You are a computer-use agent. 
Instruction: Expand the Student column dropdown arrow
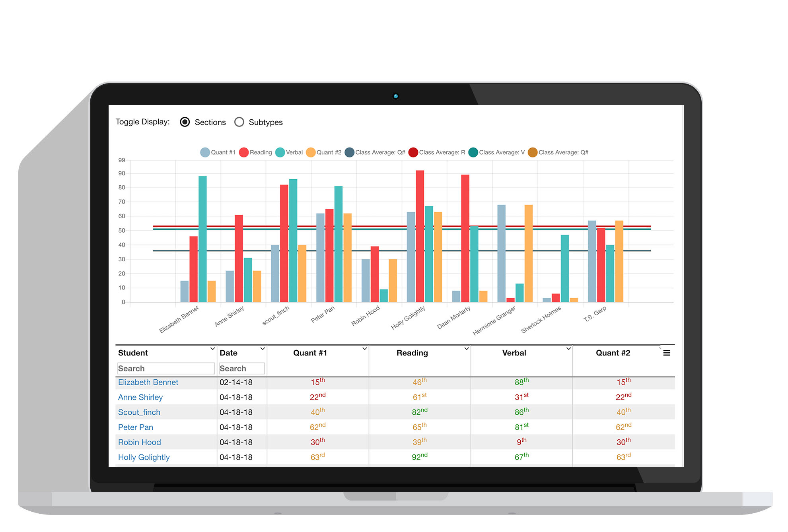212,349
